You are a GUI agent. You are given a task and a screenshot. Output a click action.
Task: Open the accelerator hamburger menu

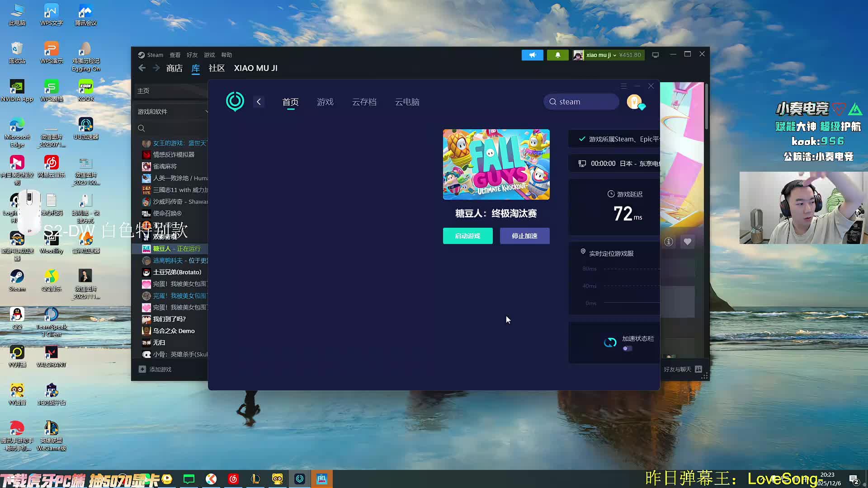623,86
